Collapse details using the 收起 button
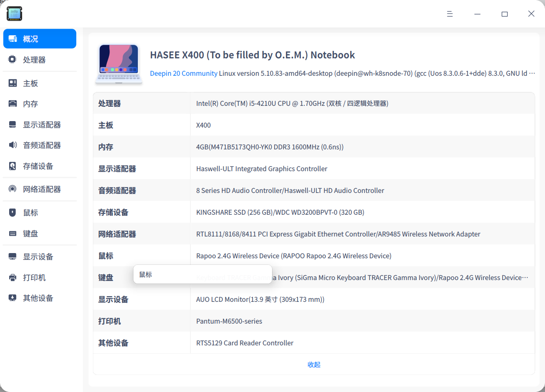Viewport: 545px width, 392px height. click(x=313, y=365)
